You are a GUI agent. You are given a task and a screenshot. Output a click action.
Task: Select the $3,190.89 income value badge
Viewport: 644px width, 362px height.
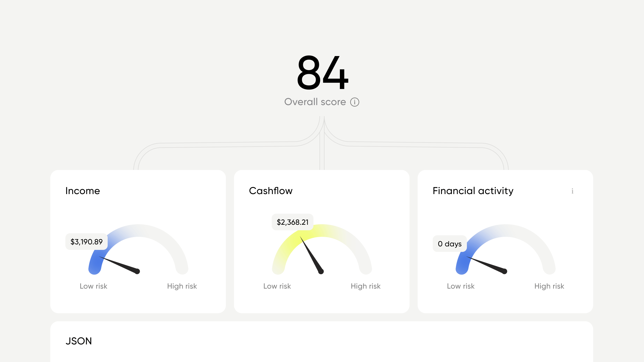point(87,242)
